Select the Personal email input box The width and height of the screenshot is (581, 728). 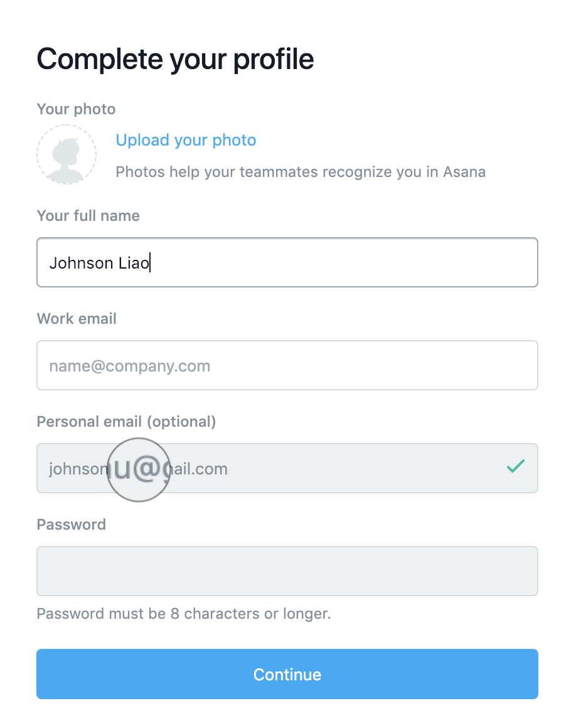click(x=287, y=468)
